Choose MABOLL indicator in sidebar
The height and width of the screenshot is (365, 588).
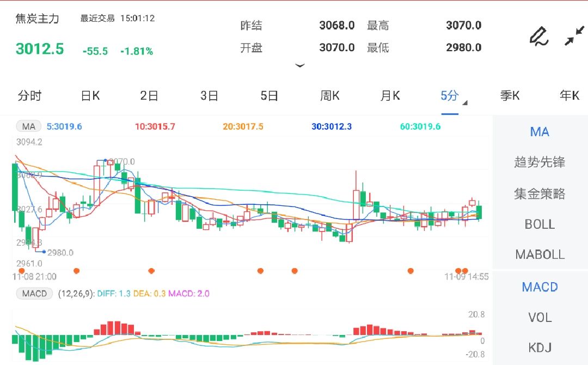pyautogui.click(x=540, y=255)
